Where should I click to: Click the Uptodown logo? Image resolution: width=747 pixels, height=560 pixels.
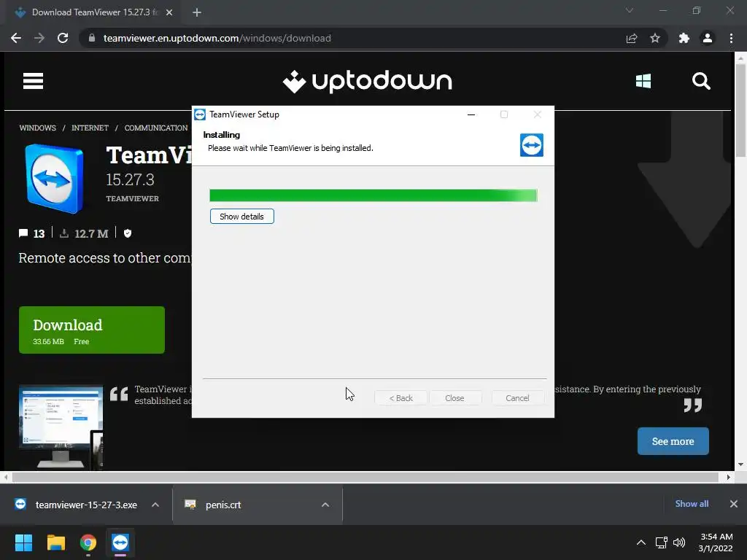367,82
